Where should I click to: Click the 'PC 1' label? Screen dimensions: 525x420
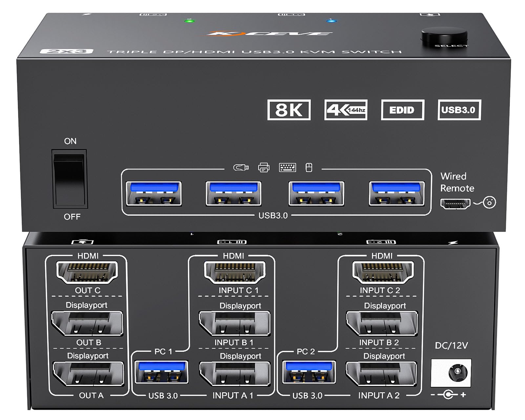pyautogui.click(x=163, y=351)
